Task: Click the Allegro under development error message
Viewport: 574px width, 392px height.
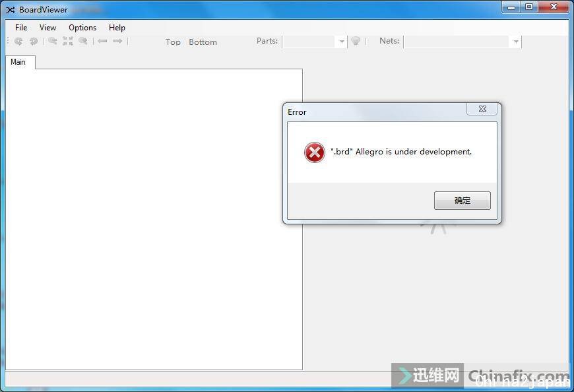Action: click(401, 152)
